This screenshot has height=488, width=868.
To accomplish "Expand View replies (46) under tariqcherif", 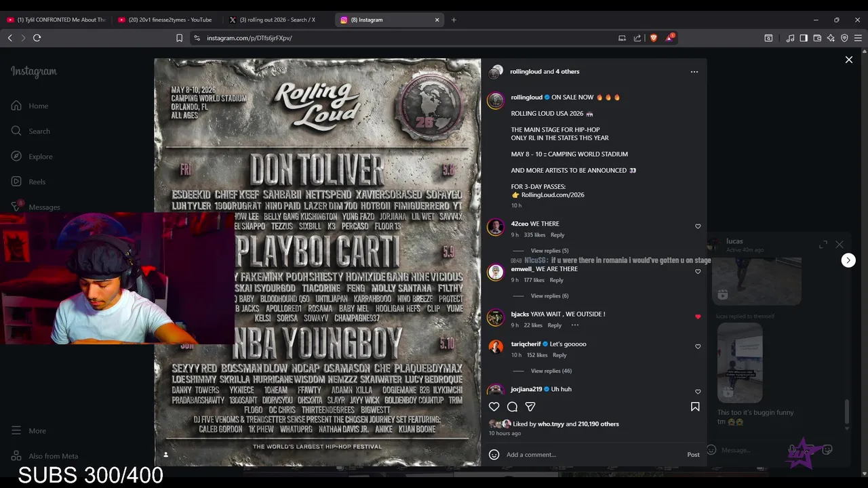I will (x=551, y=371).
